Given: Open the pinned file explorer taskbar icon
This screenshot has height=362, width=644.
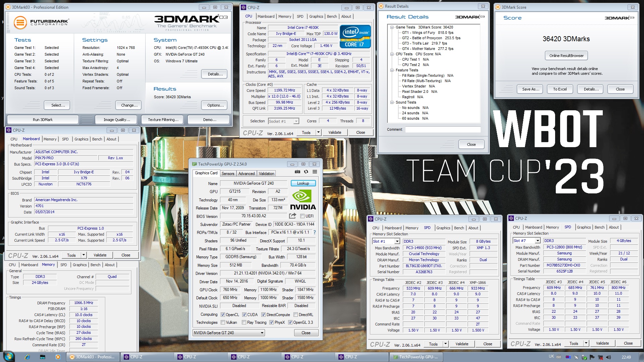Looking at the screenshot, I should (x=43, y=357).
